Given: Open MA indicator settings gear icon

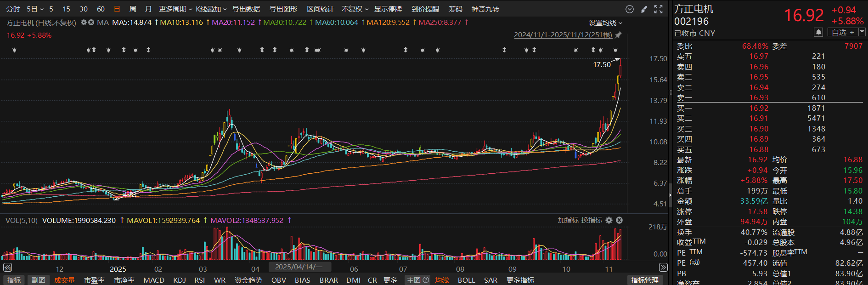Looking at the screenshot, I should coord(84,23).
